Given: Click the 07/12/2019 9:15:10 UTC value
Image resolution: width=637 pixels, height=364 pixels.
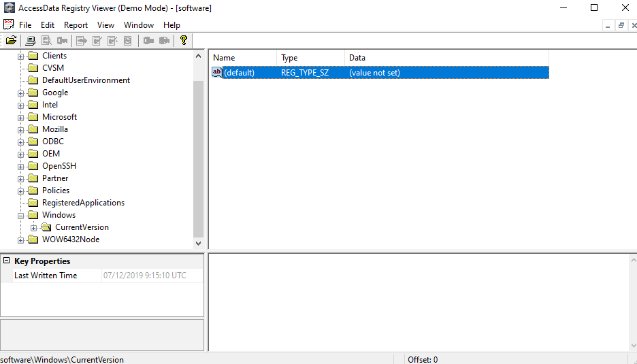Looking at the screenshot, I should (x=145, y=276).
